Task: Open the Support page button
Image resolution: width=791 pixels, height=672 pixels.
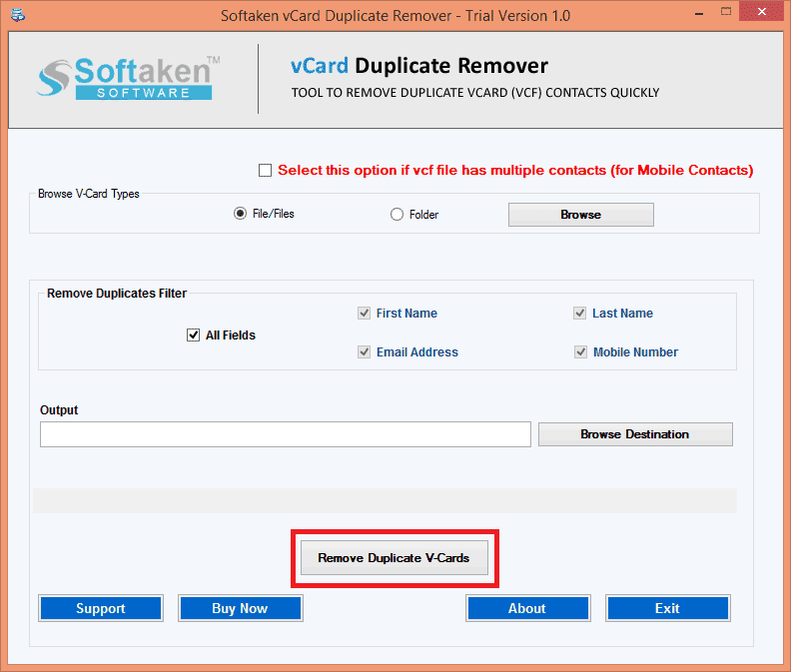Action: [x=101, y=608]
